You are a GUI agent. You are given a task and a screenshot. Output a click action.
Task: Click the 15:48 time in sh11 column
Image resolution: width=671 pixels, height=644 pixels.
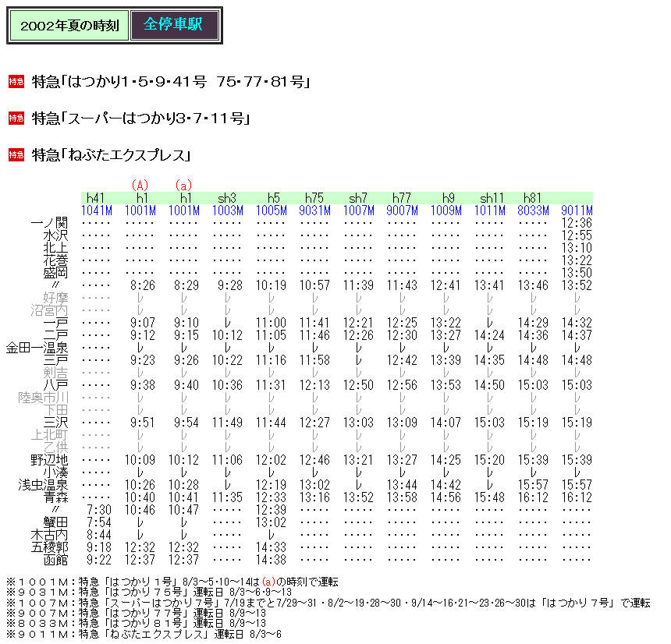(x=489, y=497)
